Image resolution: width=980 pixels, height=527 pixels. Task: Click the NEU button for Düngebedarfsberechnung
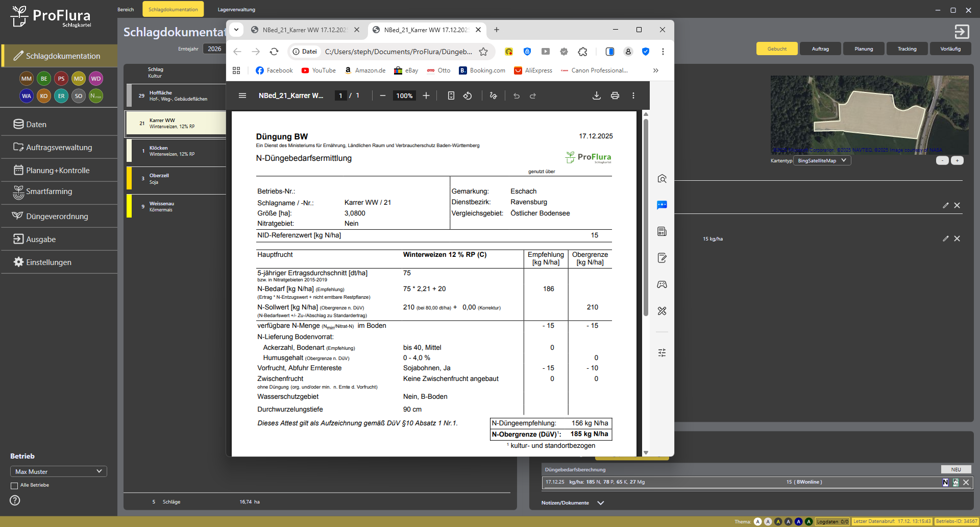[x=955, y=470]
